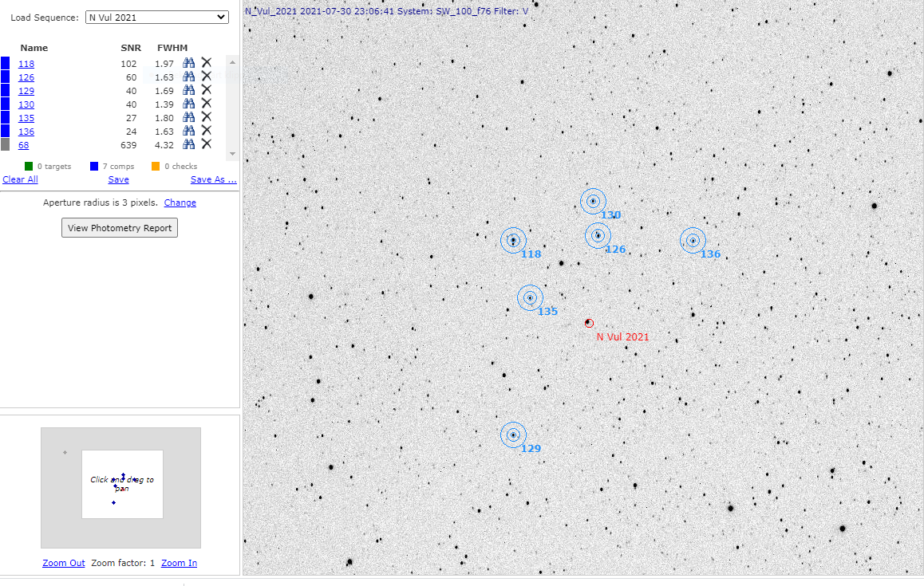Click Clear All link

(x=20, y=179)
